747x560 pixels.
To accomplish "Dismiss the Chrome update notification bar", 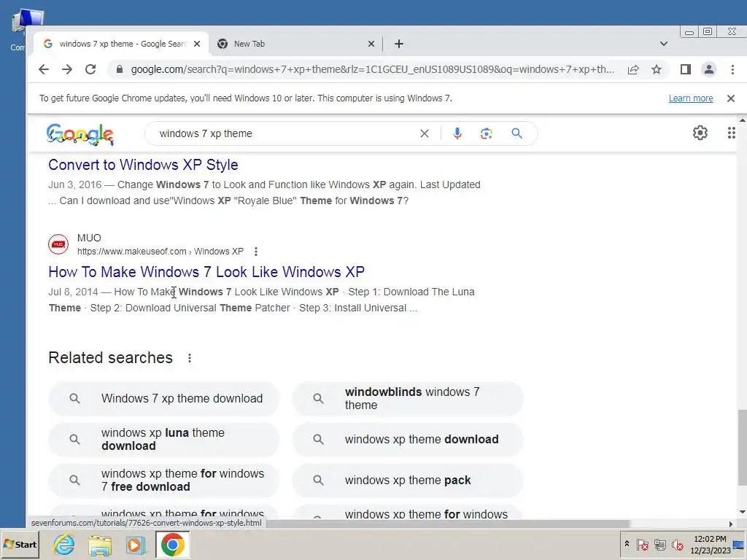I will (731, 98).
